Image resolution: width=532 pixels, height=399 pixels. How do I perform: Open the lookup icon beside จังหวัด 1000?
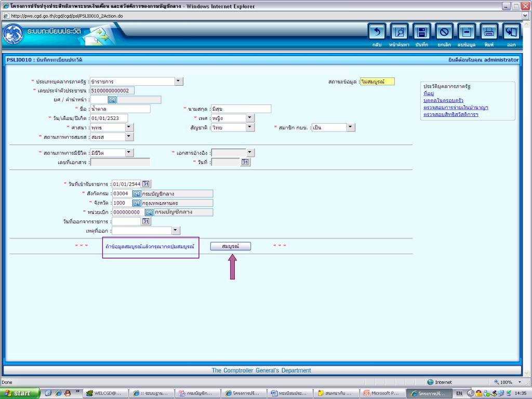click(137, 203)
